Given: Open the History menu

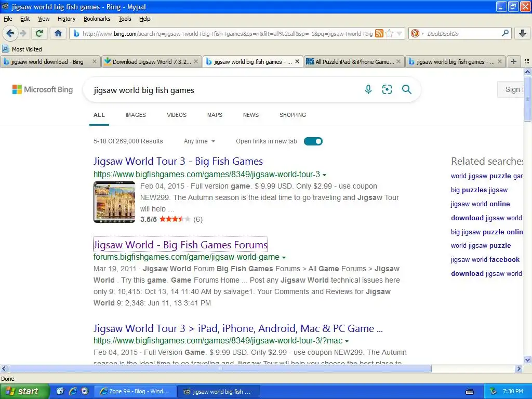Looking at the screenshot, I should tap(66, 19).
